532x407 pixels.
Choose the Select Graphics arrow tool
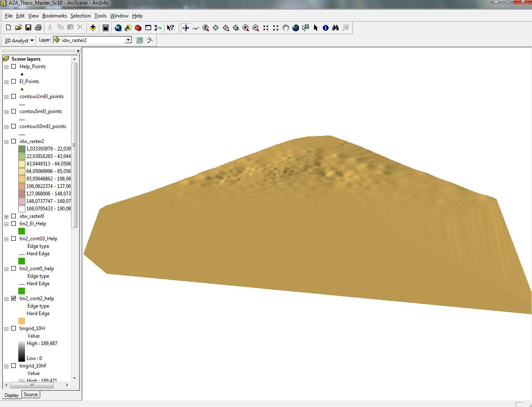[x=316, y=28]
